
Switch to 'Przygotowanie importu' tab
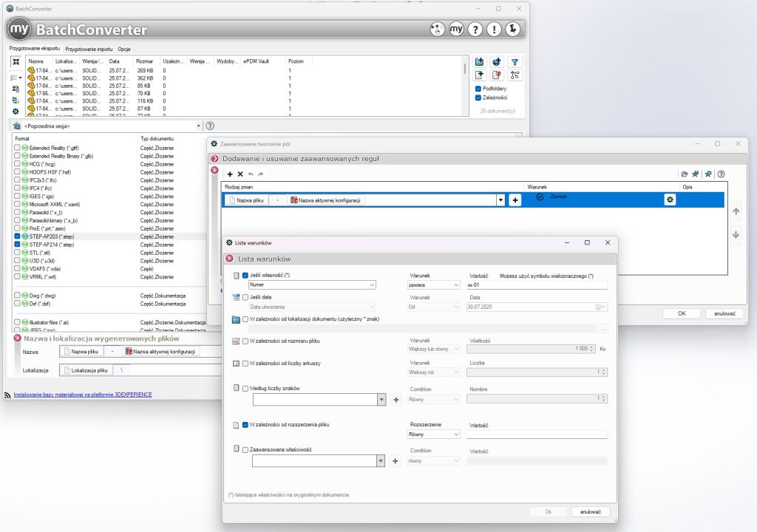coord(89,50)
